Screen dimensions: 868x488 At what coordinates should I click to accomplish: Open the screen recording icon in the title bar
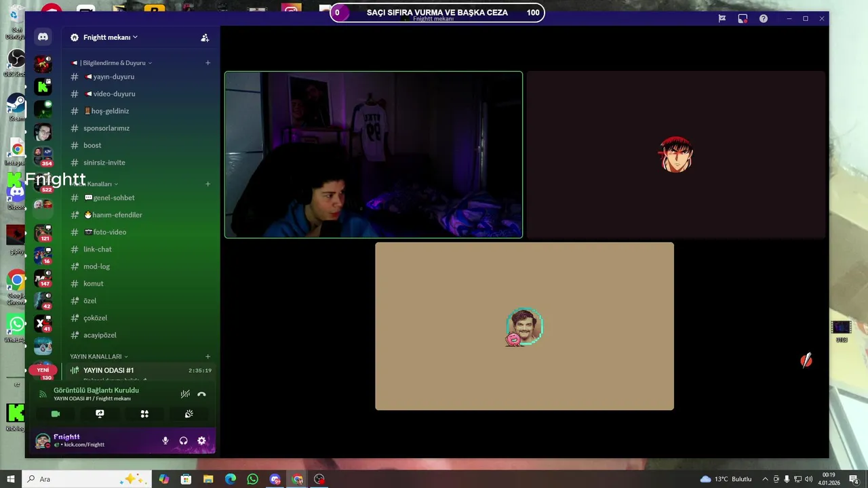743,18
